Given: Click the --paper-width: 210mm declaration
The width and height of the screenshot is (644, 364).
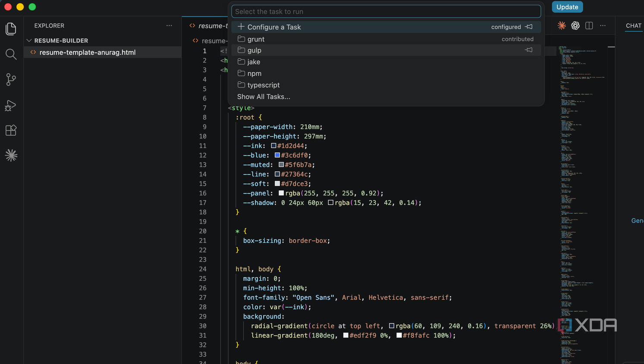Looking at the screenshot, I should (x=283, y=127).
